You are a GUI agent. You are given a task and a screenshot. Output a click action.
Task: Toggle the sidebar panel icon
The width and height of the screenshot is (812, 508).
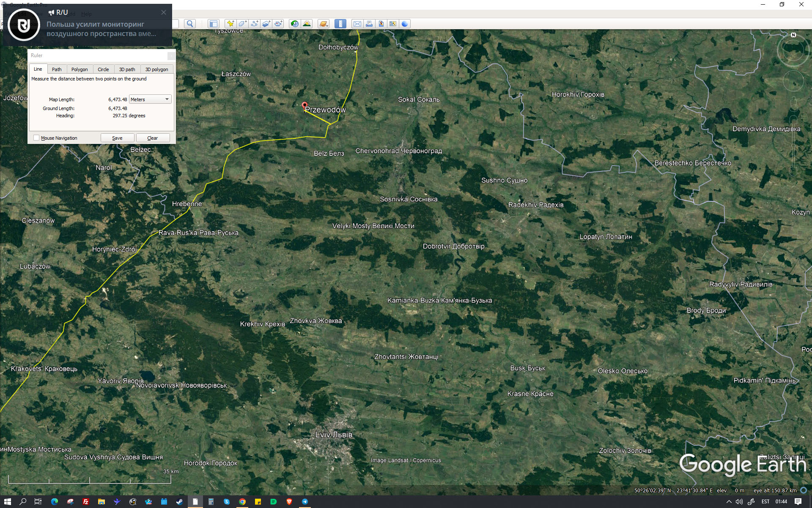(214, 24)
